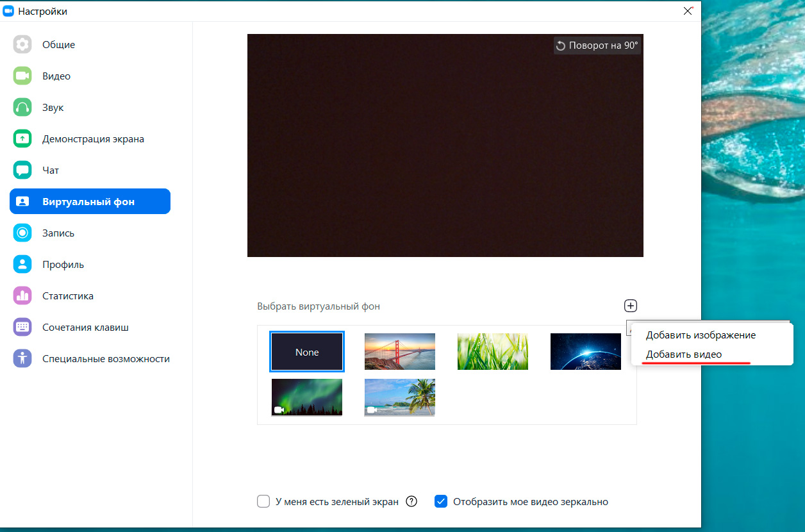Open the Profile (Профиль) settings tab
Viewport: 805px width, 532px height.
63,265
